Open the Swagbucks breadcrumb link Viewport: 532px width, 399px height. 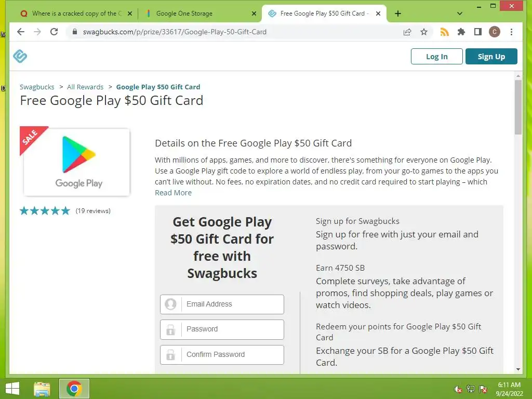(x=37, y=87)
